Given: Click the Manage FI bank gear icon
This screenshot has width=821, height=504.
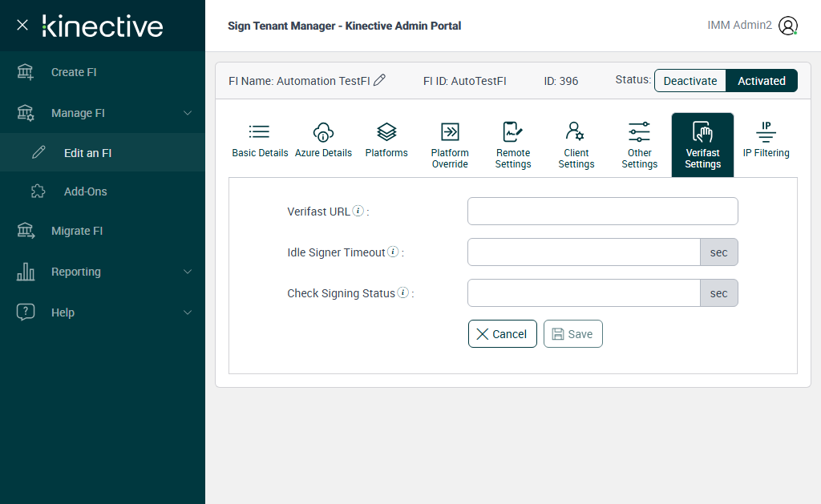Looking at the screenshot, I should pos(25,113).
